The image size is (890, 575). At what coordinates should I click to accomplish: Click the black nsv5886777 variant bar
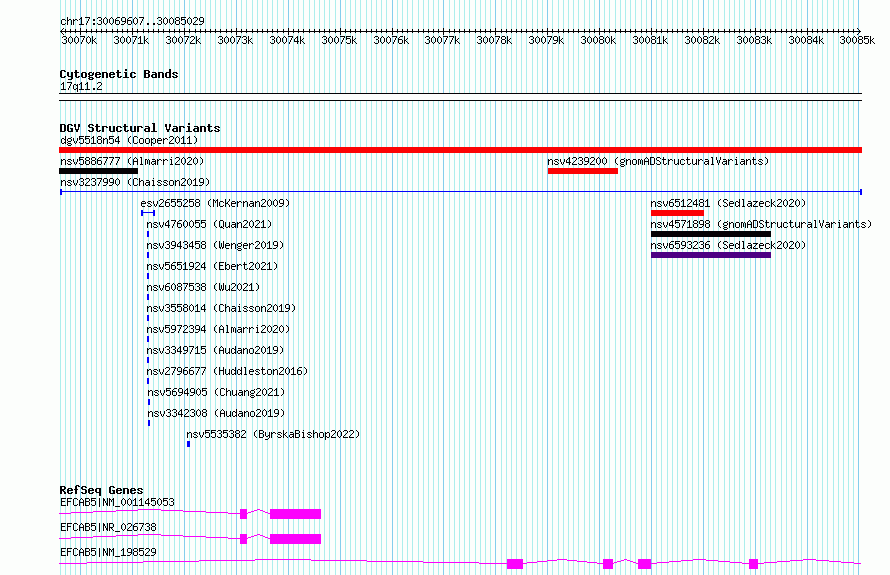[98, 171]
